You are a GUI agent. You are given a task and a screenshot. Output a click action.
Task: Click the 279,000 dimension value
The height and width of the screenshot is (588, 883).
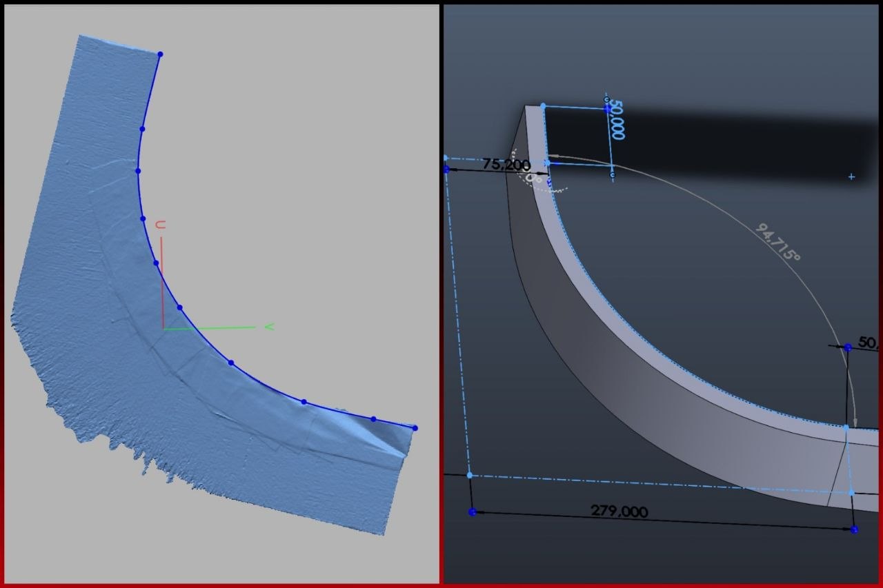coord(619,511)
